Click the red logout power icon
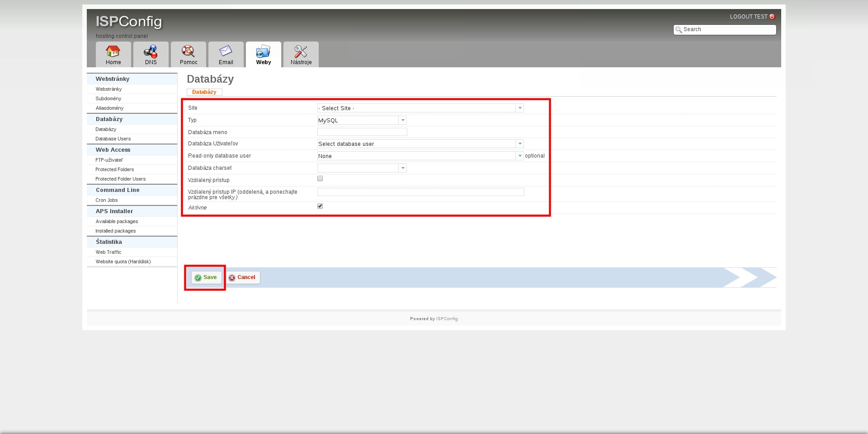868x434 pixels. point(772,17)
